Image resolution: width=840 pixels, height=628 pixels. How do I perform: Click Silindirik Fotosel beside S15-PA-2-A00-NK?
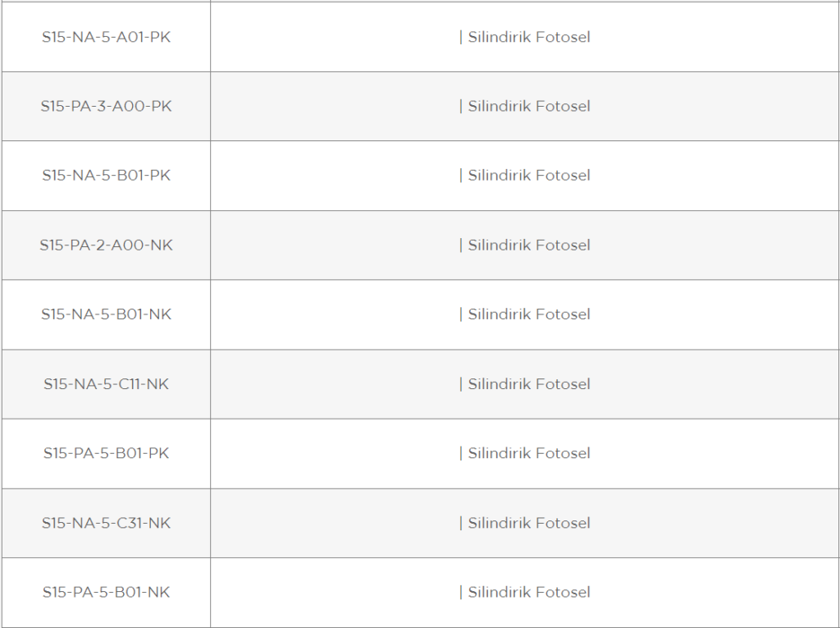point(529,245)
